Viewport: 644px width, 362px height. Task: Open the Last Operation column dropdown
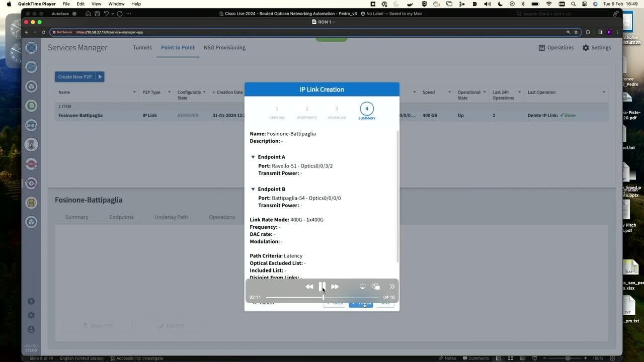(x=604, y=92)
